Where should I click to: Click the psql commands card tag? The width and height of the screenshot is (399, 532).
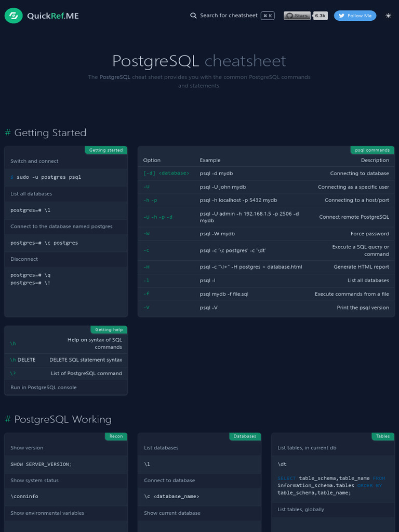(x=372, y=150)
